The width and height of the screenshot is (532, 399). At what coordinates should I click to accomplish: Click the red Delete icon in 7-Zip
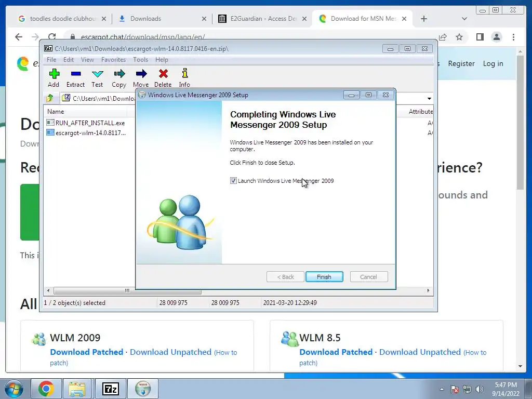163,74
